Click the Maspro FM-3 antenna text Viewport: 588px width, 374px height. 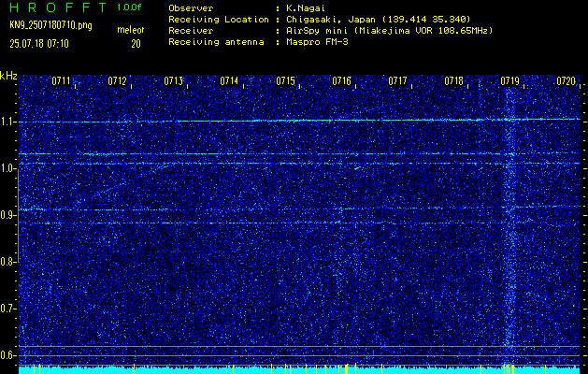click(x=317, y=42)
